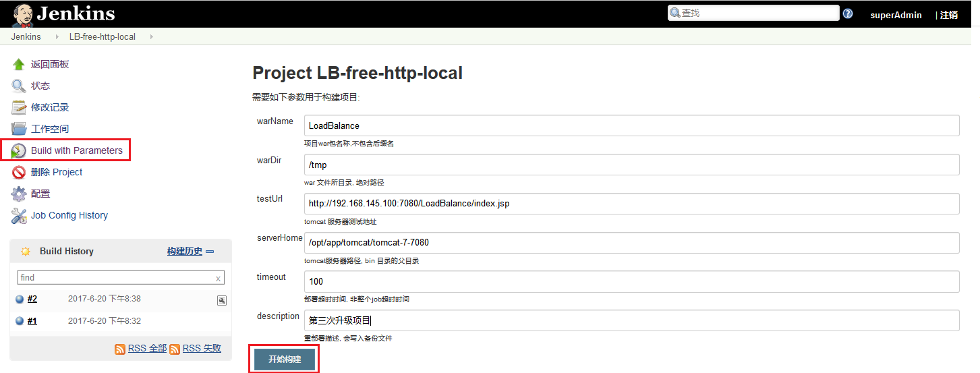Click the parameters icon beside build #2
Screen dimensions: 980x373
221,301
